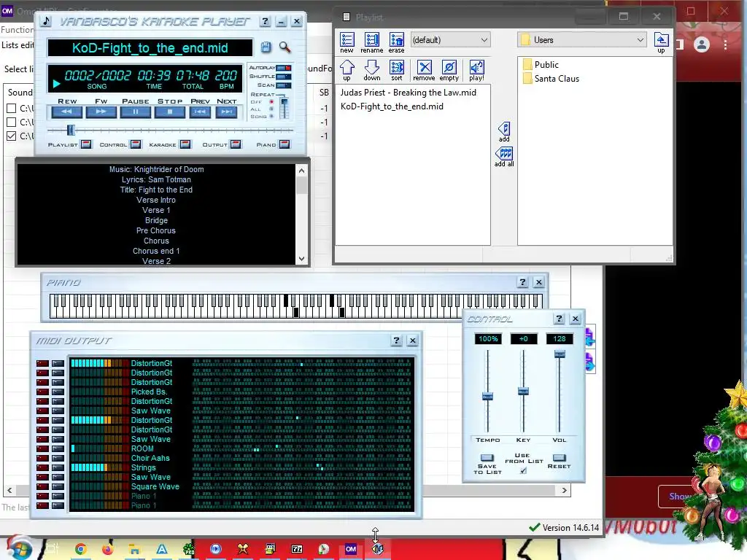Image resolution: width=747 pixels, height=560 pixels.
Task: Select KoD-Fight_to_the_end.mid in playlist
Action: point(392,106)
